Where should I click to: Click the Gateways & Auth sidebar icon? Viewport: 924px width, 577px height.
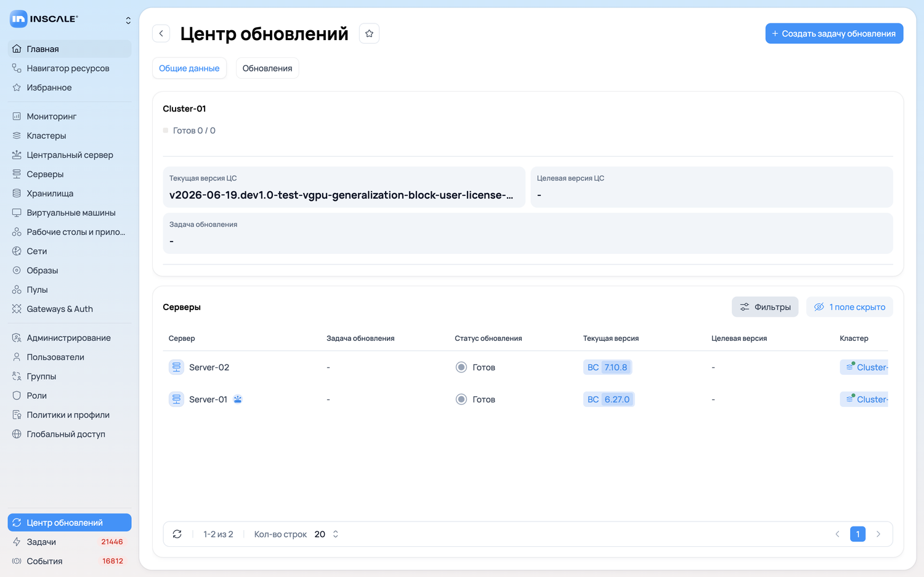point(17,309)
